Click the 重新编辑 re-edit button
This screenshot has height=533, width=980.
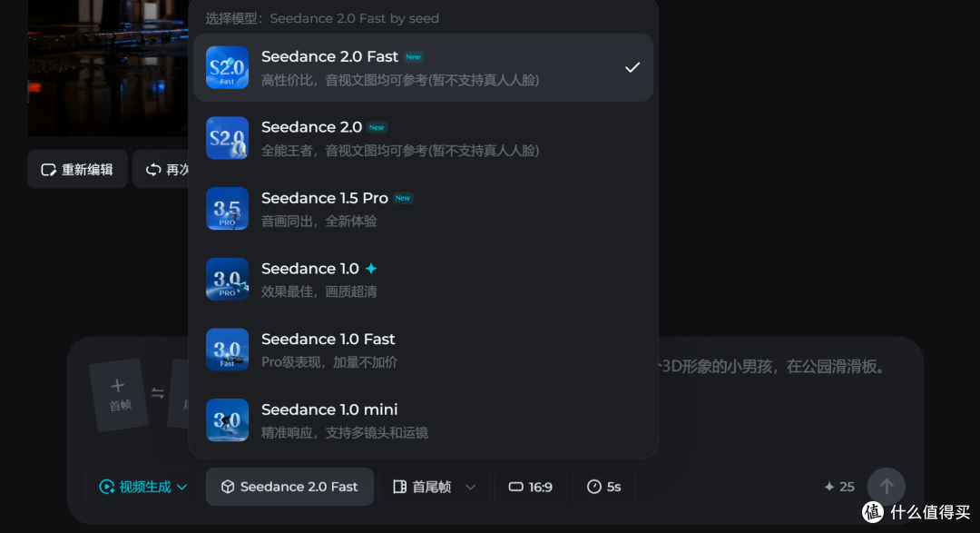77,170
